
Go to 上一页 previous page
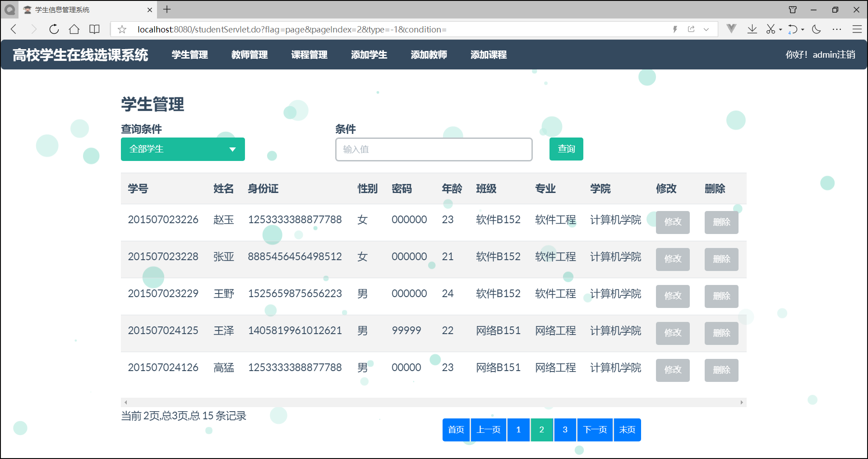(489, 430)
